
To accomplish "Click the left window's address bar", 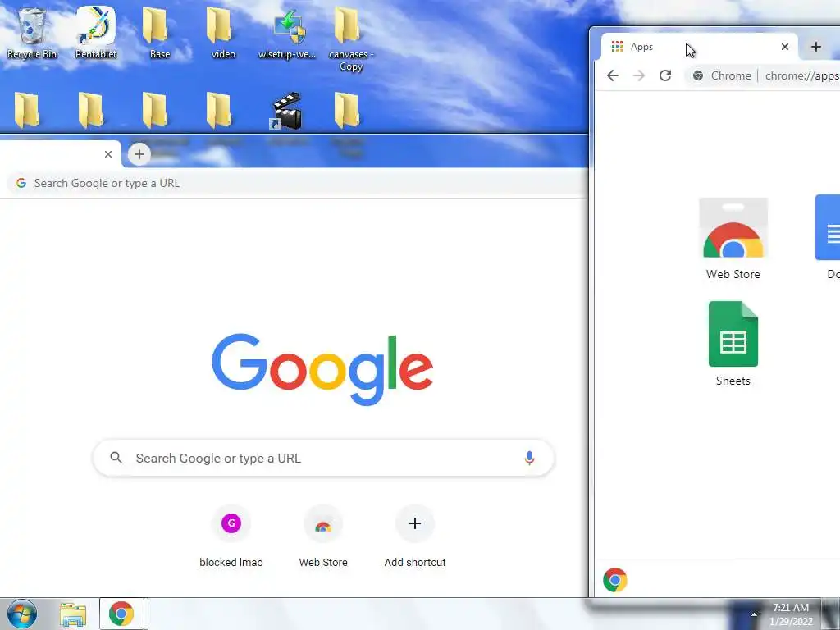I will tap(298, 183).
